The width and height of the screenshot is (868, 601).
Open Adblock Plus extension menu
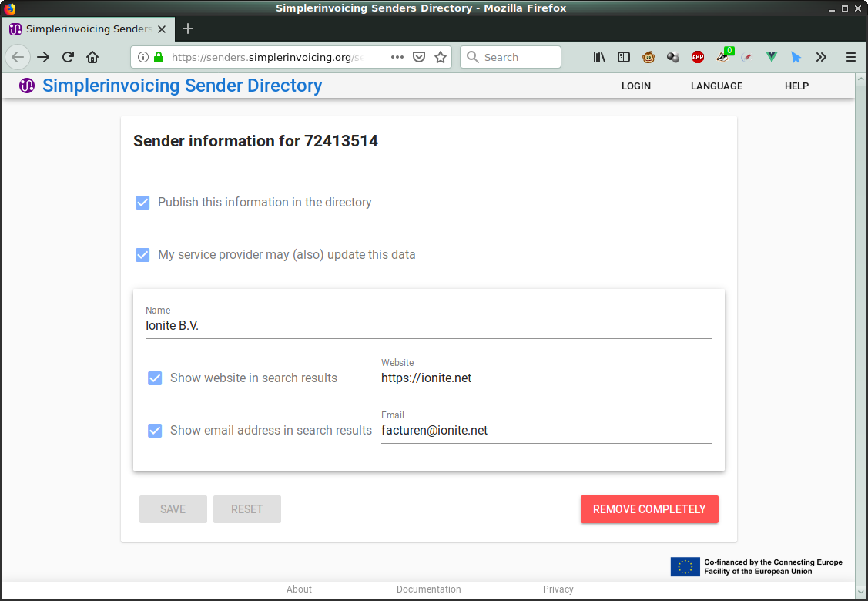[698, 57]
